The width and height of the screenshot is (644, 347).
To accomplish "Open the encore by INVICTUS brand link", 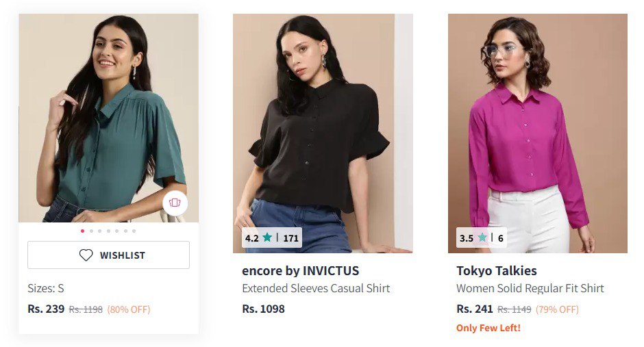I will tap(300, 271).
